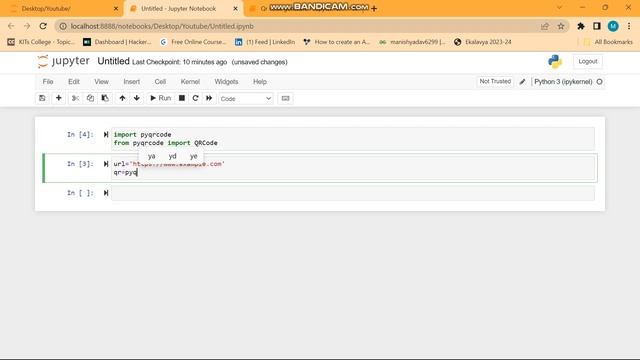
Task: Click the kernel idle circle indicator
Action: (600, 82)
